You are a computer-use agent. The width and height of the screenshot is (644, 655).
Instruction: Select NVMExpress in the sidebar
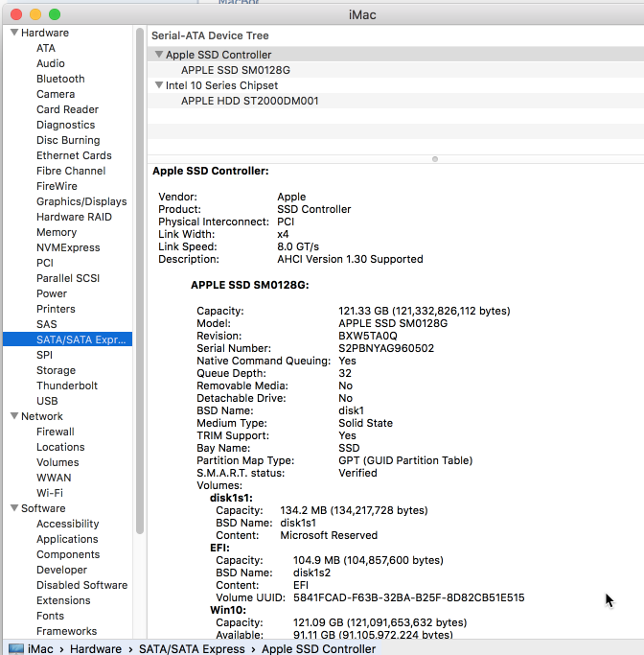click(68, 247)
